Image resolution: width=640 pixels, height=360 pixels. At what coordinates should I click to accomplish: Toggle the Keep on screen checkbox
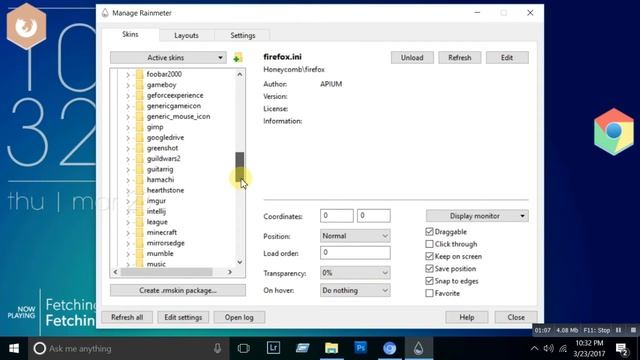(429, 256)
